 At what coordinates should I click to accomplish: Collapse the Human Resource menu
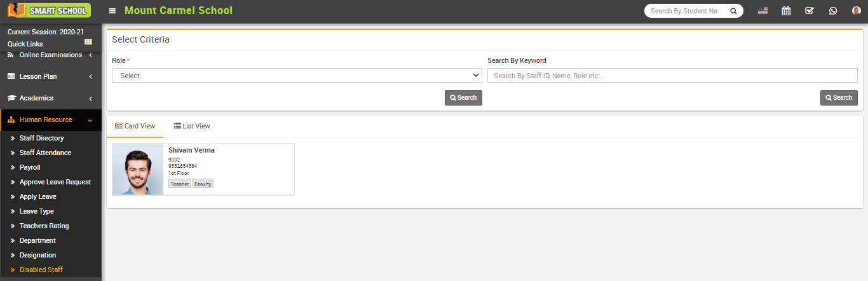coord(50,120)
